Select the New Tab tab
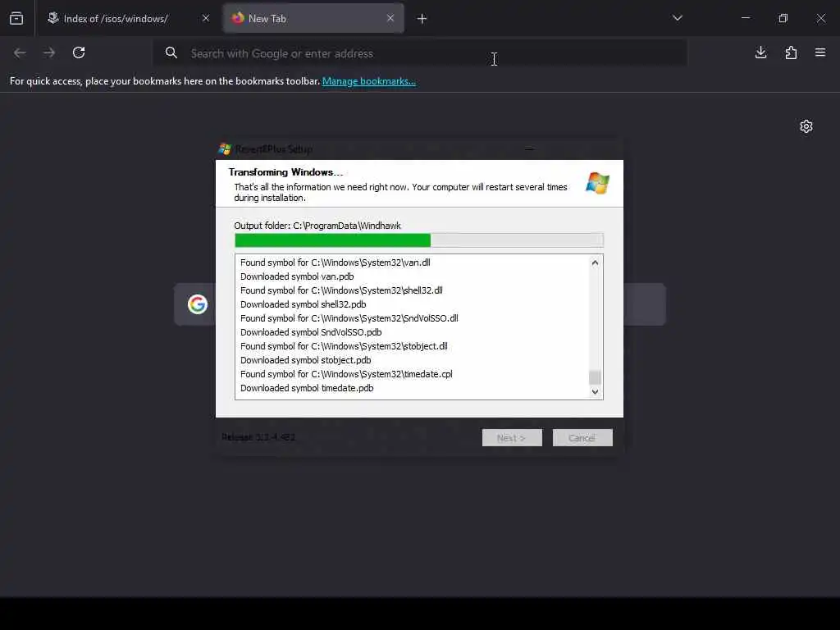 [x=313, y=19]
